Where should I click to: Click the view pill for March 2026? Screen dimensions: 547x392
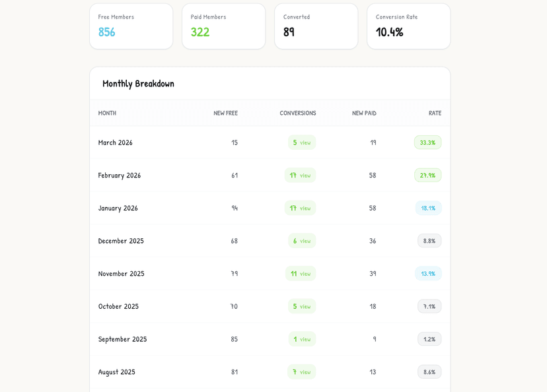tap(301, 142)
